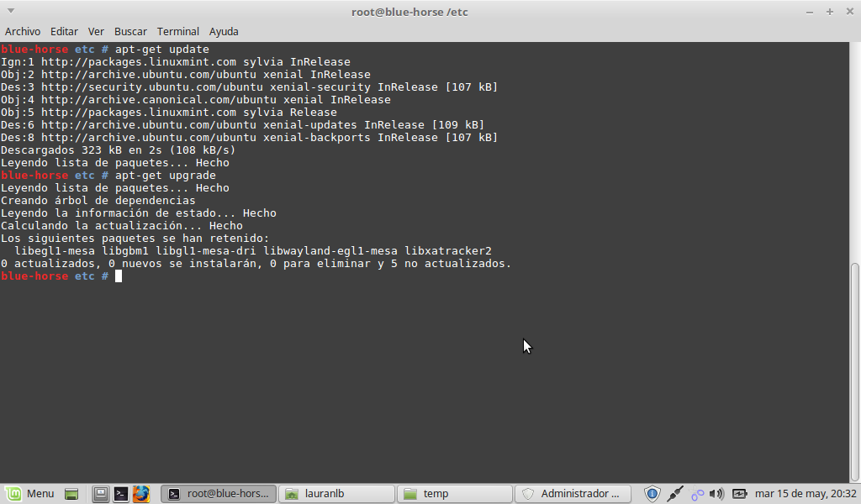Screen dimensions: 861x504
Task: Switch to temp folder window
Action: [x=454, y=494]
